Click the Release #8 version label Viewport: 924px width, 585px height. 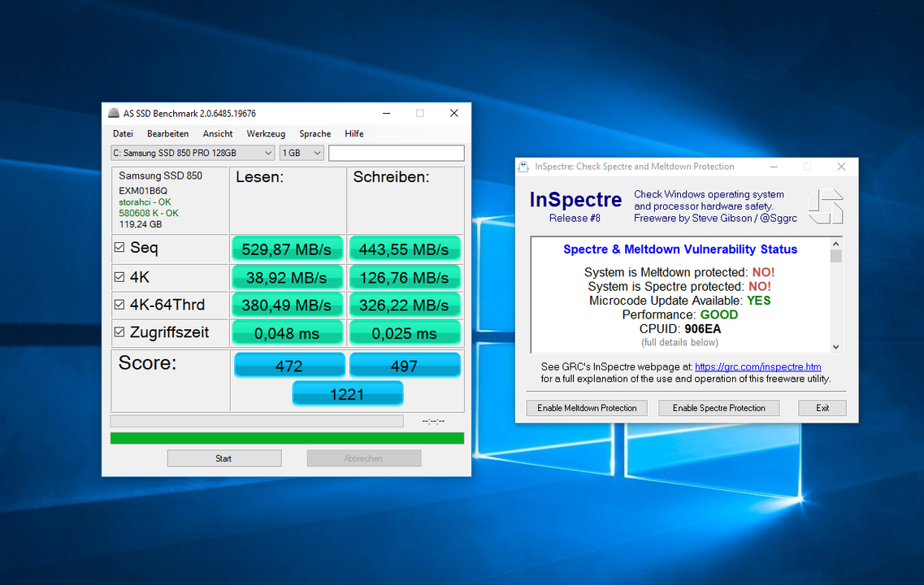tap(575, 218)
